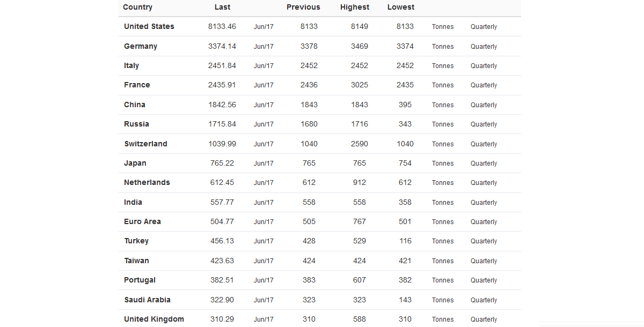The width and height of the screenshot is (644, 327).
Task: Open the Switzerland country link
Action: tap(145, 144)
